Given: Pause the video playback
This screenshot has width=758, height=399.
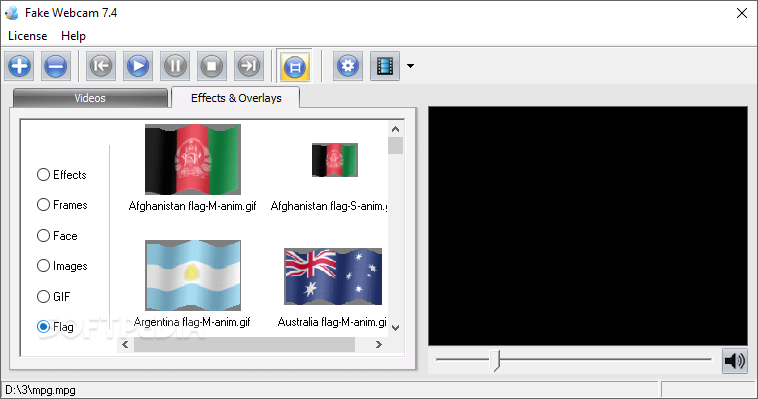Looking at the screenshot, I should pyautogui.click(x=175, y=66).
